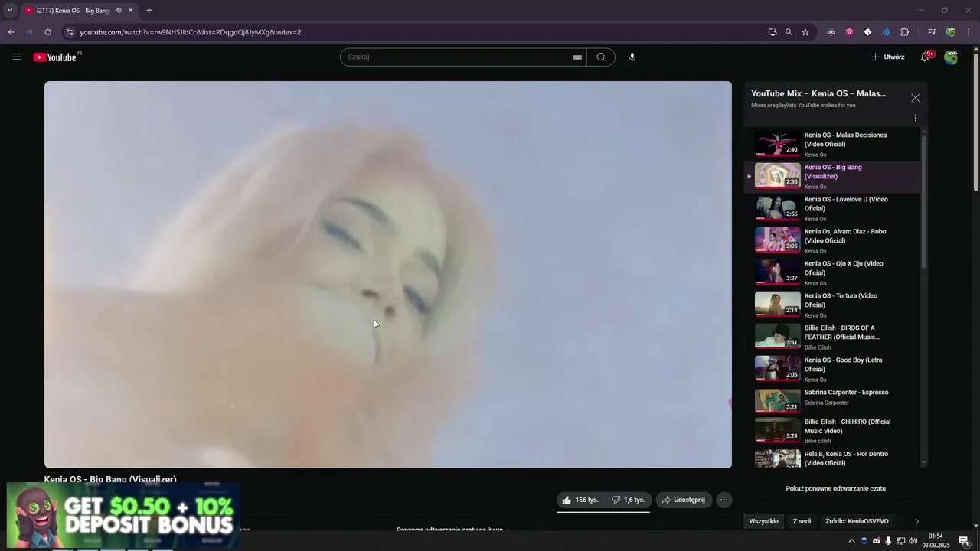Open the on-screen keyboard in search box
The height and width of the screenshot is (551, 980).
click(x=577, y=57)
